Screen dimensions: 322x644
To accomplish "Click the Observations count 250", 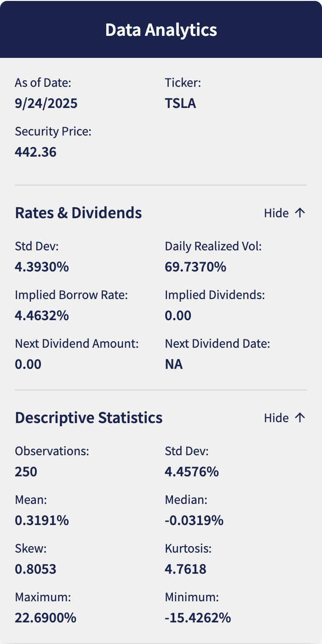I will coord(26,472).
